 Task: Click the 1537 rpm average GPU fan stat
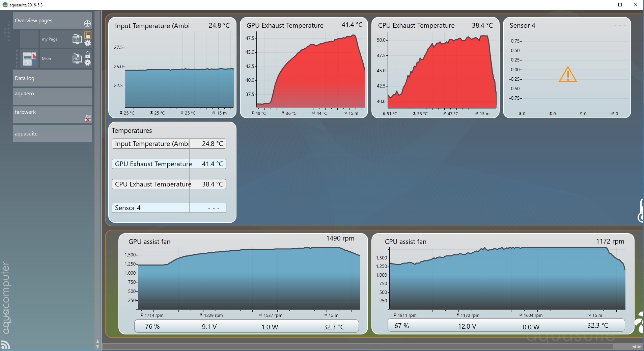271,315
